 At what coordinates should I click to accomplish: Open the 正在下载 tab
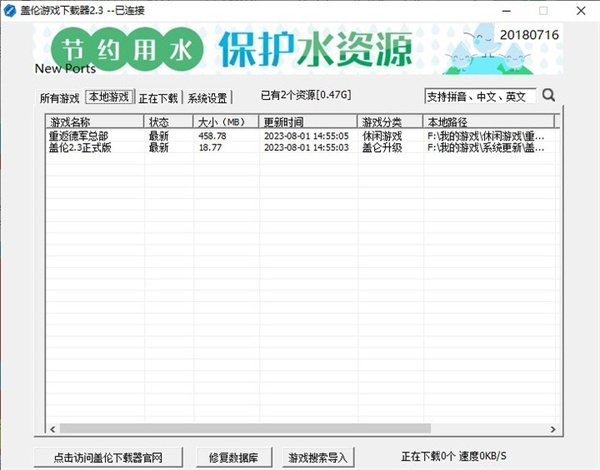(158, 99)
